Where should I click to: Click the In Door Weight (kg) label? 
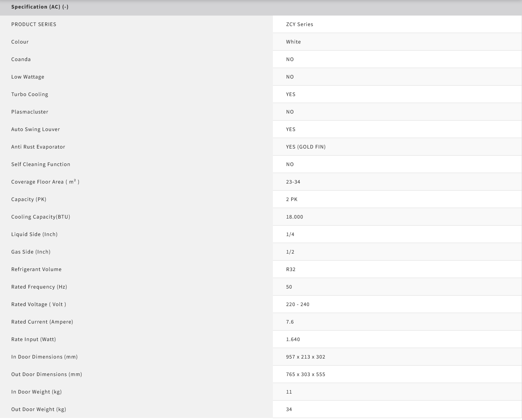tap(37, 392)
